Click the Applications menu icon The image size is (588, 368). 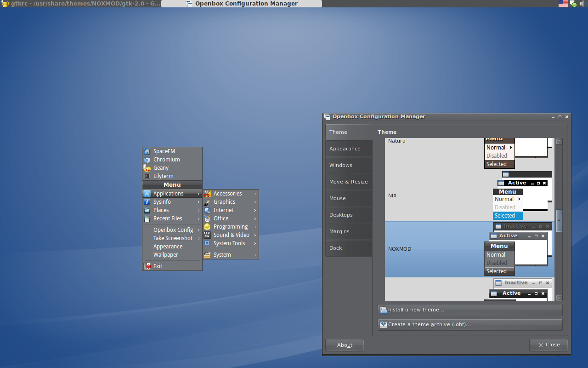[x=147, y=194]
